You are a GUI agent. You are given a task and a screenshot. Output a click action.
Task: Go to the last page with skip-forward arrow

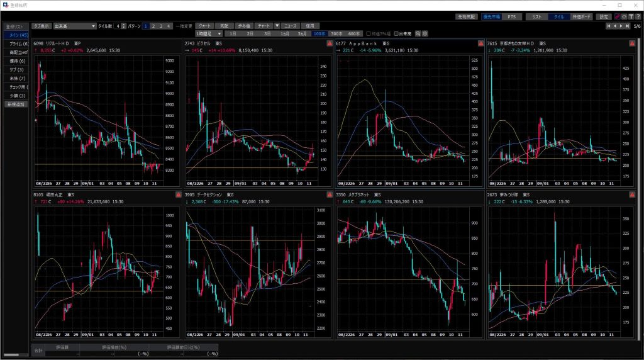pyautogui.click(x=628, y=26)
